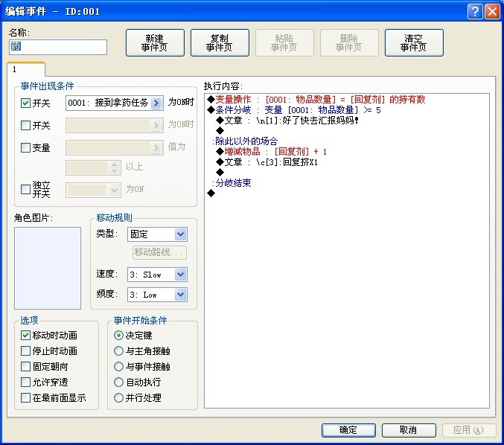The height and width of the screenshot is (445, 504).
Task: Click the 复制事件页 button
Action: click(220, 42)
